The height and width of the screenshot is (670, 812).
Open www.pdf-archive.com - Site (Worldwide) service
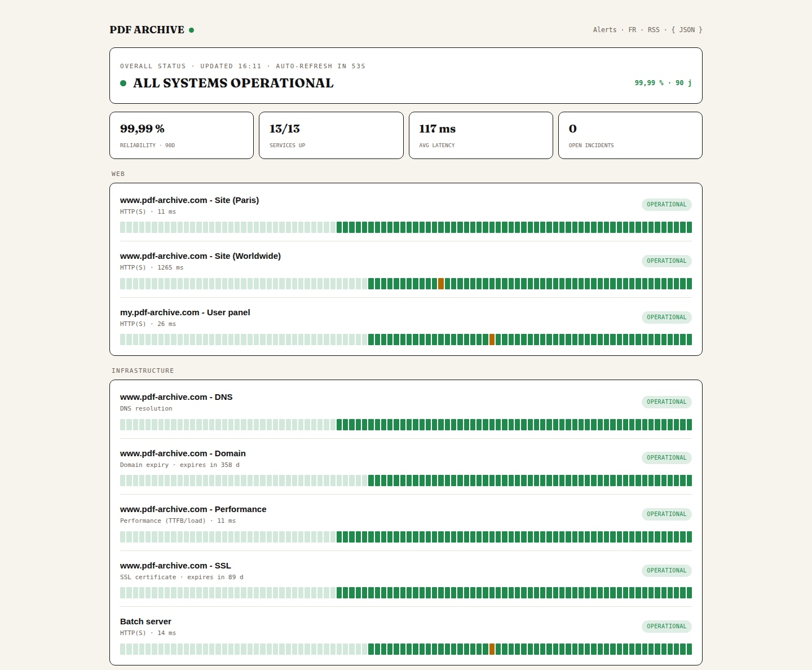pyautogui.click(x=200, y=256)
